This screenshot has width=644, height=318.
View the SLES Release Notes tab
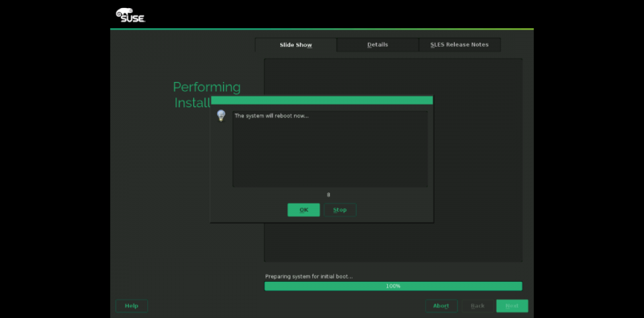pos(459,45)
